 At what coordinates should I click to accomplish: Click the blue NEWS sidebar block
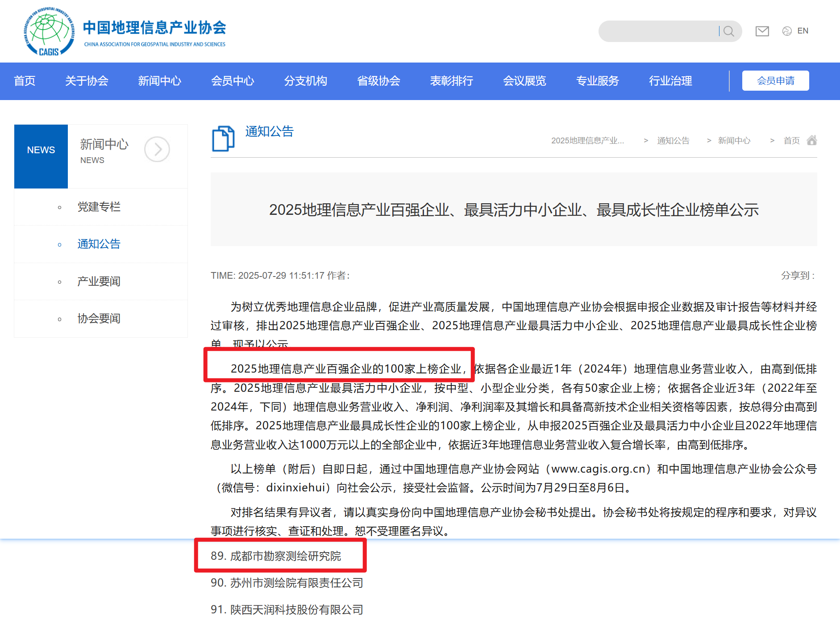(41, 156)
